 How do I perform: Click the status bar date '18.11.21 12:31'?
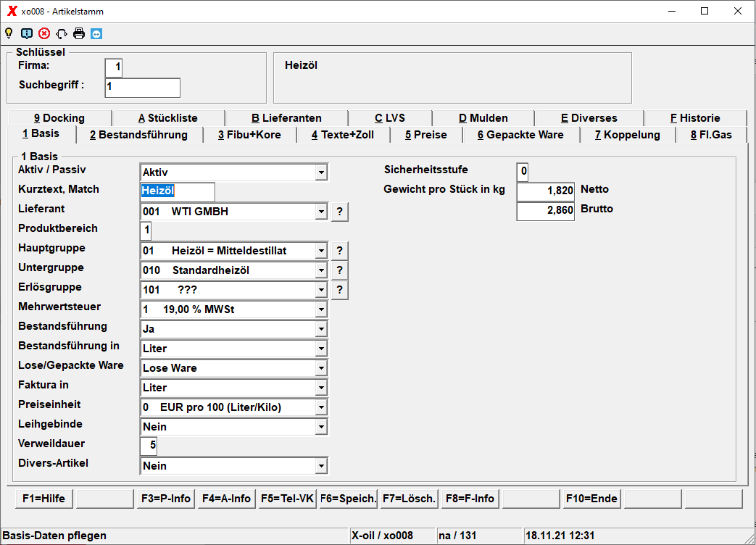coord(560,536)
